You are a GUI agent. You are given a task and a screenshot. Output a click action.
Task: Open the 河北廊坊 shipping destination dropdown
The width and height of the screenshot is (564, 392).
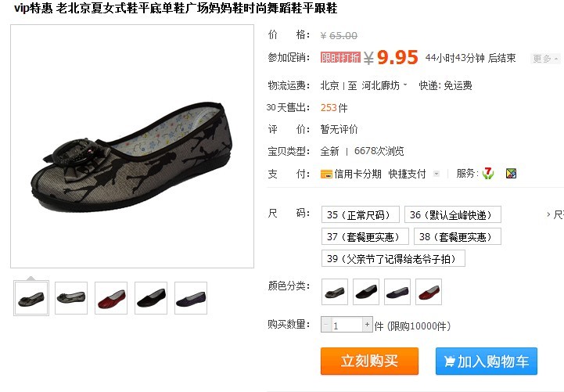(385, 85)
